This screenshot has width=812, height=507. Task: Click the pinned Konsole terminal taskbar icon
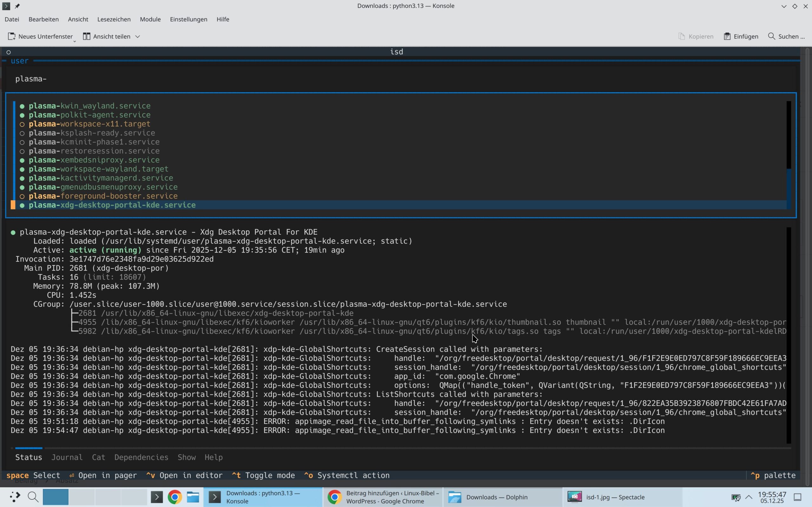pos(157,497)
